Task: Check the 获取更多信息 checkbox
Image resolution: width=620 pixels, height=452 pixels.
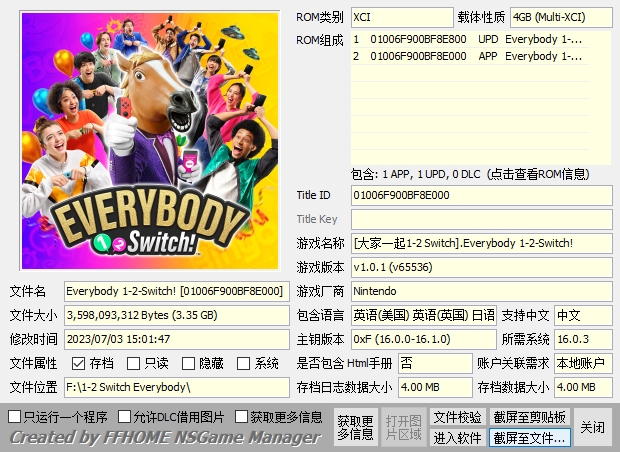Action: pos(242,416)
